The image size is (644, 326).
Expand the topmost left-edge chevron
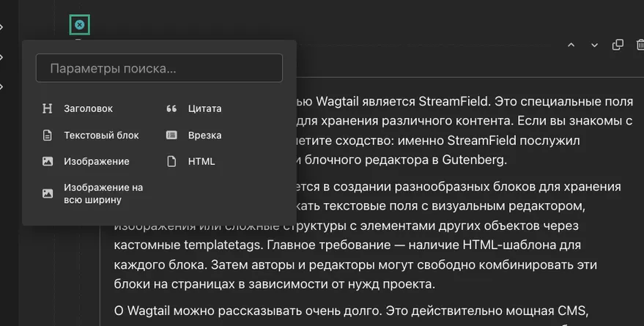tap(2, 27)
